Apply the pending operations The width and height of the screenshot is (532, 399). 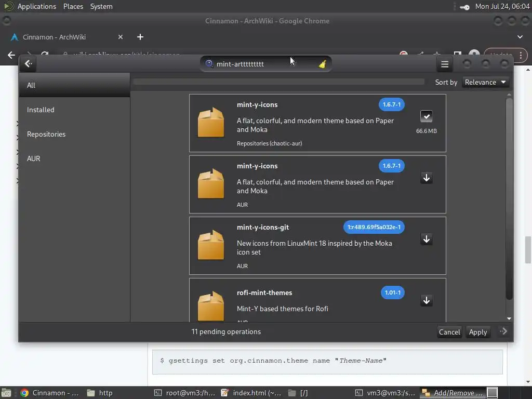click(x=478, y=332)
